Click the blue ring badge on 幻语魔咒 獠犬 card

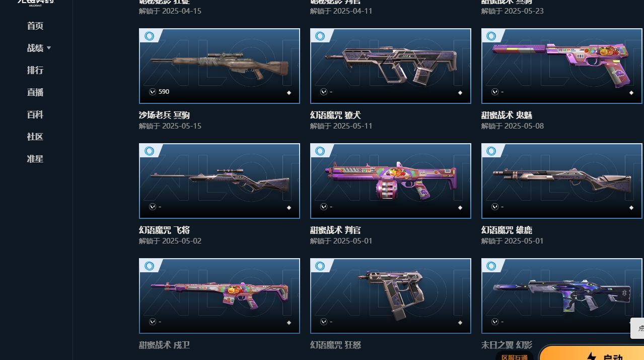tap(320, 36)
